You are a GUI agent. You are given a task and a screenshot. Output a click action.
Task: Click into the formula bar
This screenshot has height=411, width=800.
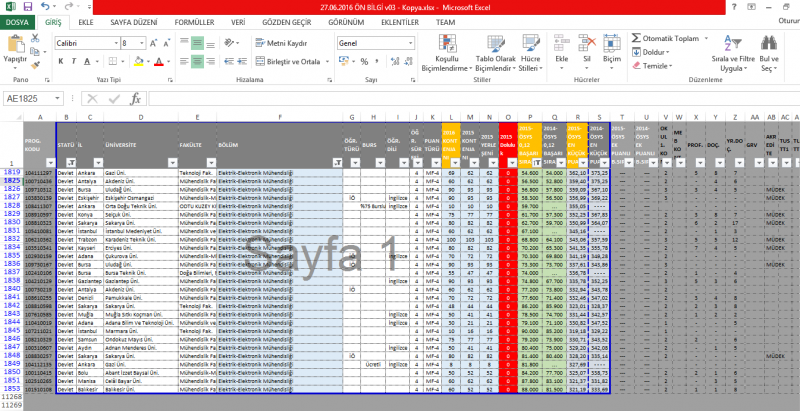click(x=473, y=98)
